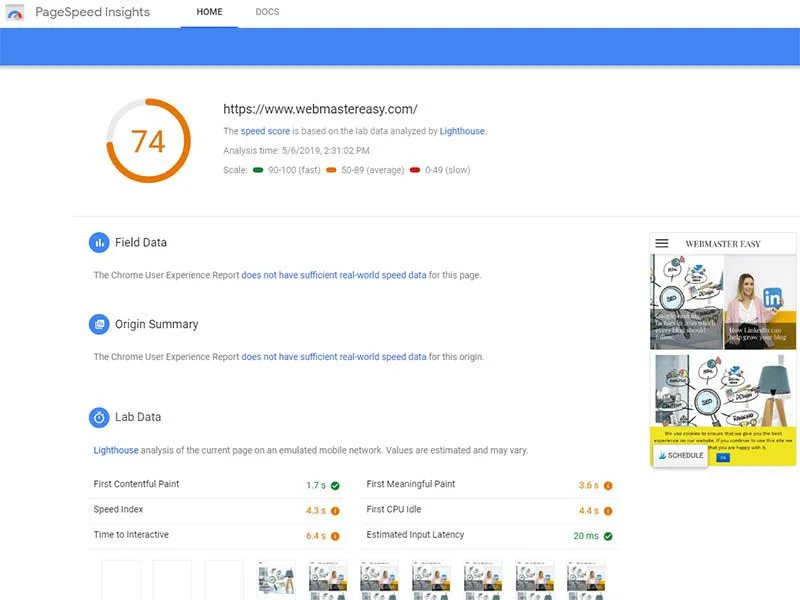Open the speed score link
Image resolution: width=800 pixels, height=600 pixels.
(x=265, y=131)
